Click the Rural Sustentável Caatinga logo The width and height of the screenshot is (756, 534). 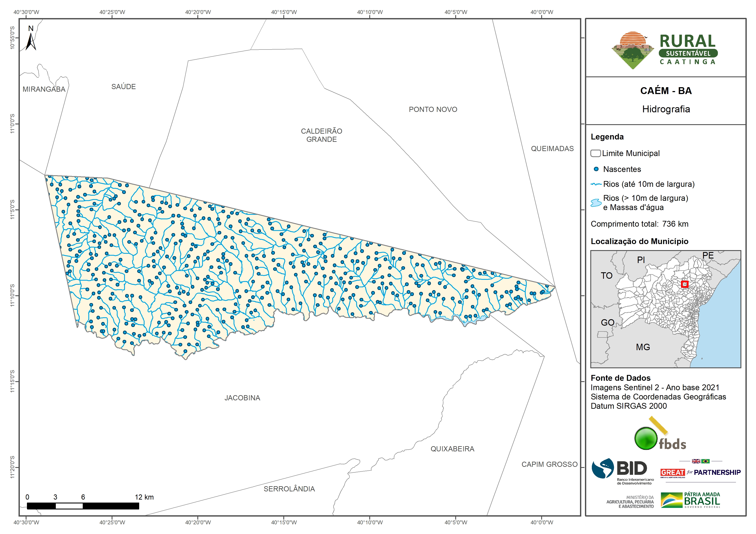click(x=665, y=50)
